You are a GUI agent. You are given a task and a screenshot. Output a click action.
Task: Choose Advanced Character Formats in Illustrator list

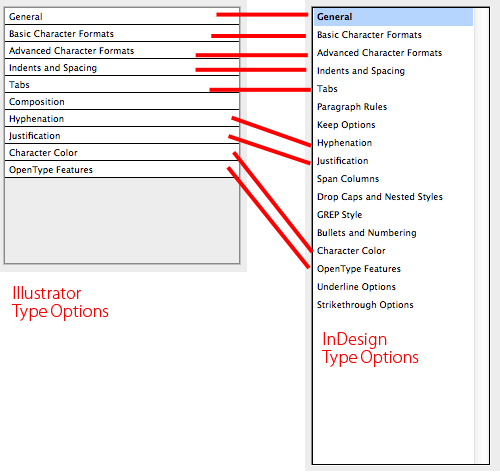coord(122,50)
